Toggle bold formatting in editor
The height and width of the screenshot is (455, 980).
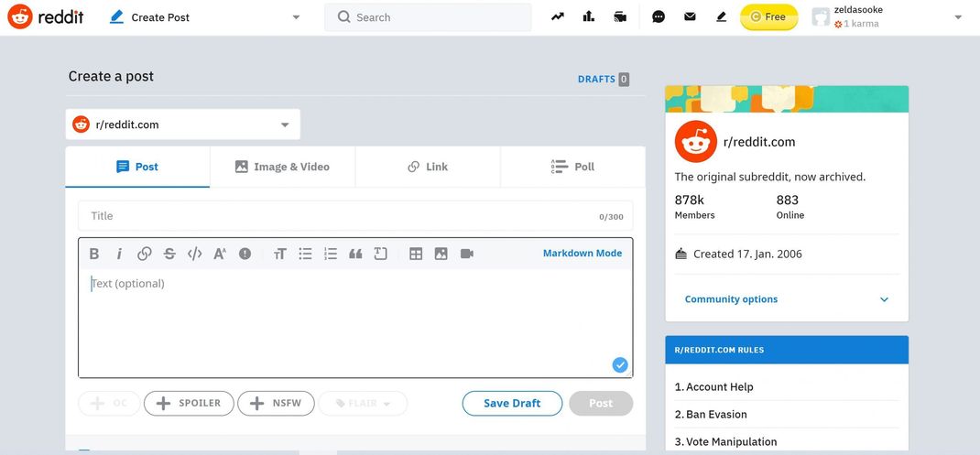pos(94,253)
